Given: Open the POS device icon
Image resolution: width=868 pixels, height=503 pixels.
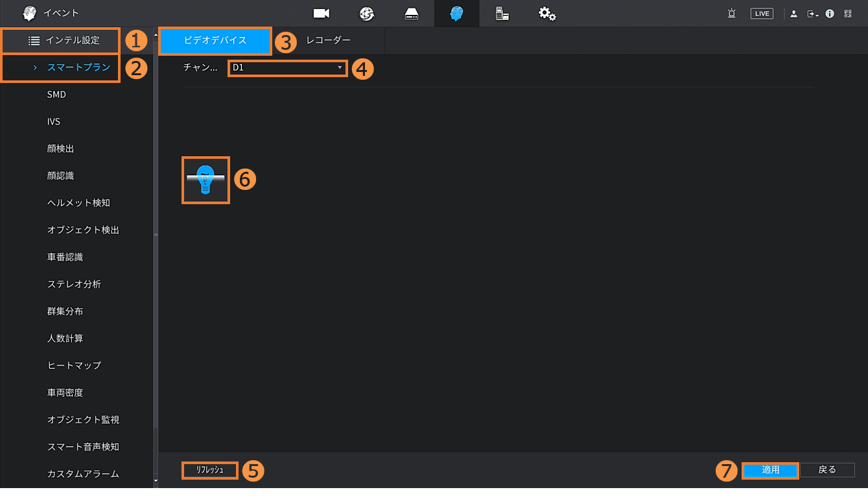Looking at the screenshot, I should (x=502, y=14).
